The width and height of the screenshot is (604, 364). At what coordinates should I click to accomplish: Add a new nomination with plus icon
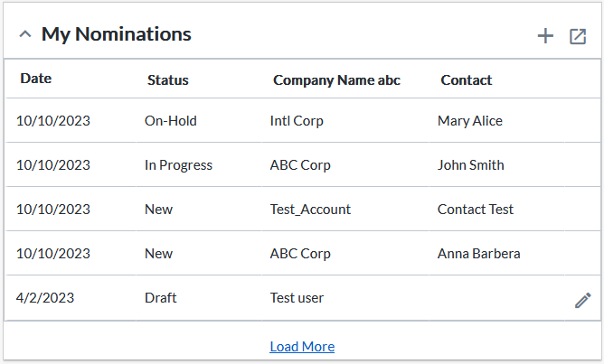tap(545, 36)
